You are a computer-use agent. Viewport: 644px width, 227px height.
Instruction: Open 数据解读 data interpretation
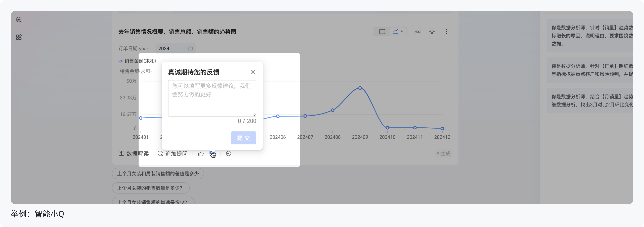[134, 154]
